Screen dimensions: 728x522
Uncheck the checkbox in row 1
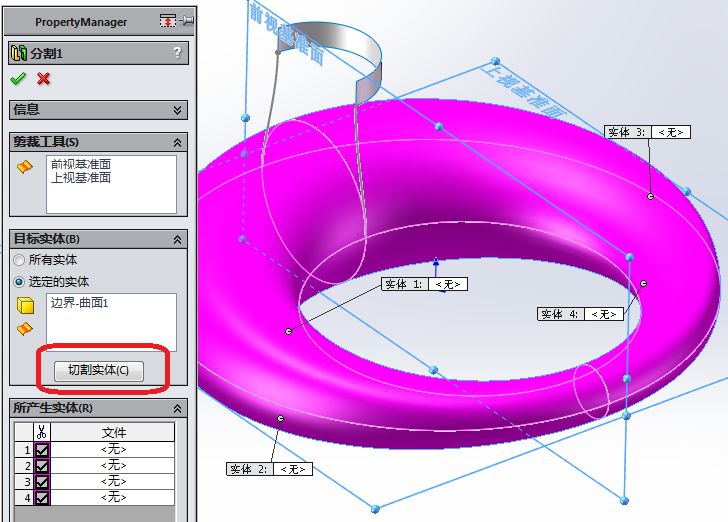pos(42,450)
